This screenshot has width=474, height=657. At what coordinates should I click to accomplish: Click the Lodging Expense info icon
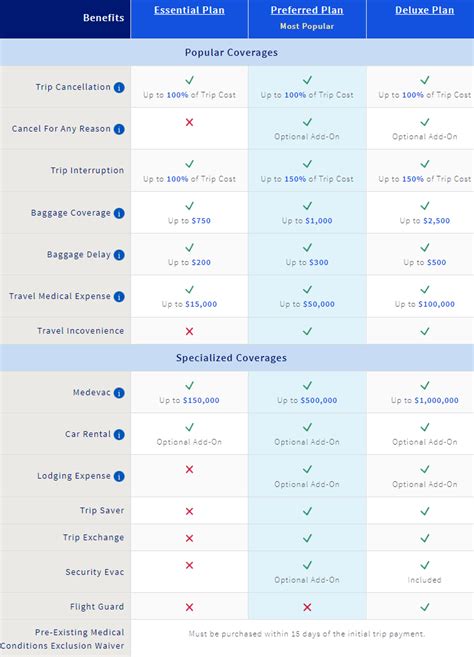119,476
